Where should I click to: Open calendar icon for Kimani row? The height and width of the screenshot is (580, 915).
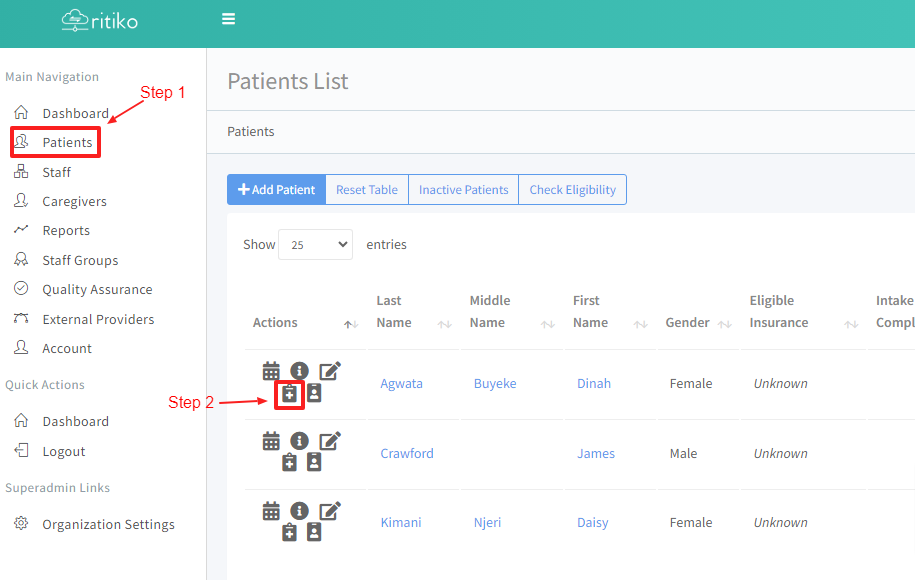pos(271,511)
